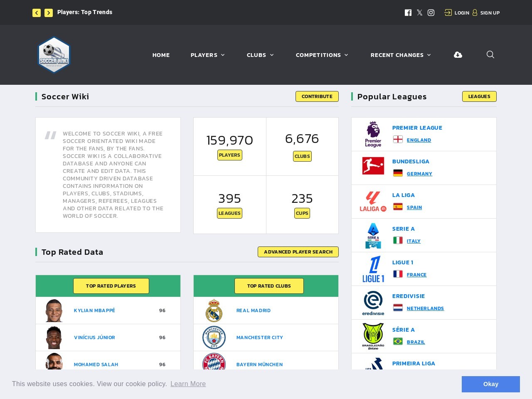Click the Manchester City crest

pyautogui.click(x=214, y=337)
